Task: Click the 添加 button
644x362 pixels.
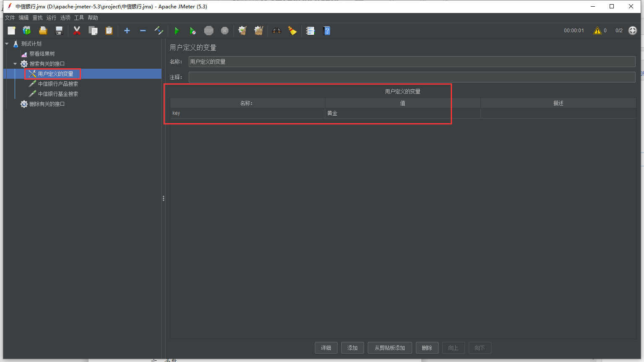Action: coord(353,348)
